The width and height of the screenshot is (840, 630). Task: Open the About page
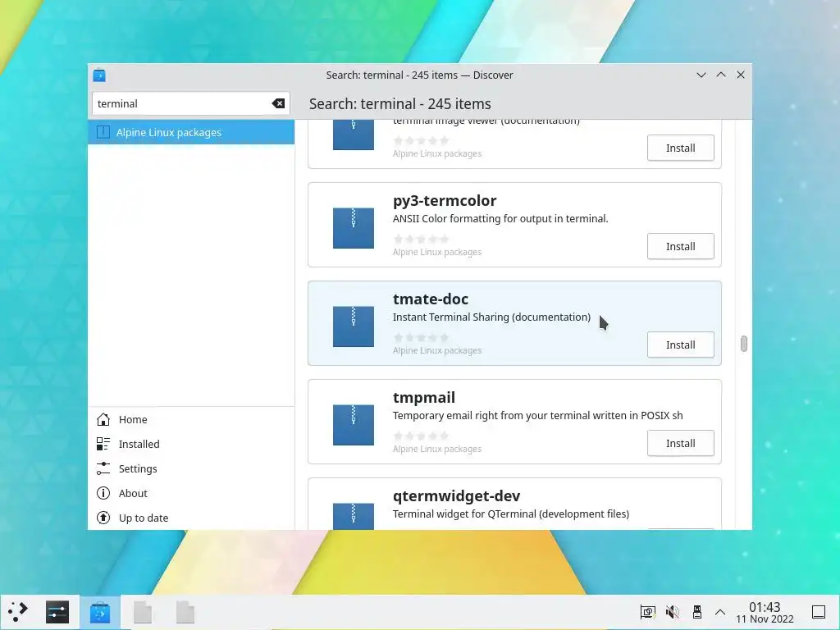[191, 493]
